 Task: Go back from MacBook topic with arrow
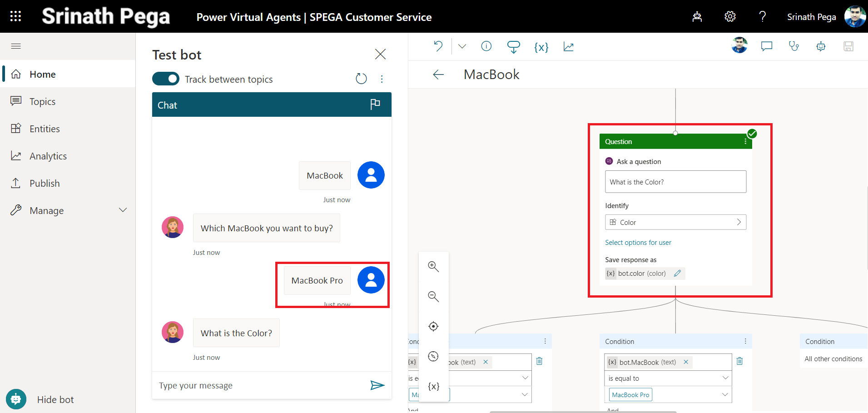click(438, 75)
